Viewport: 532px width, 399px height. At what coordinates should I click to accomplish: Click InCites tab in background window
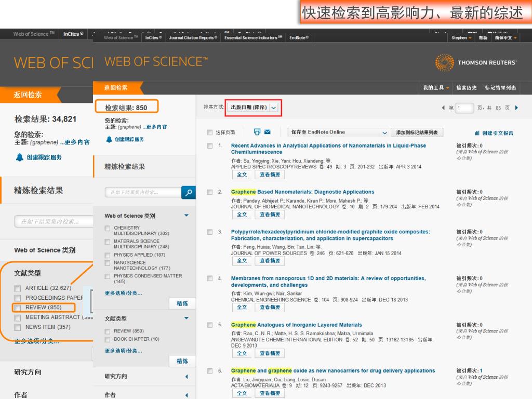[73, 34]
